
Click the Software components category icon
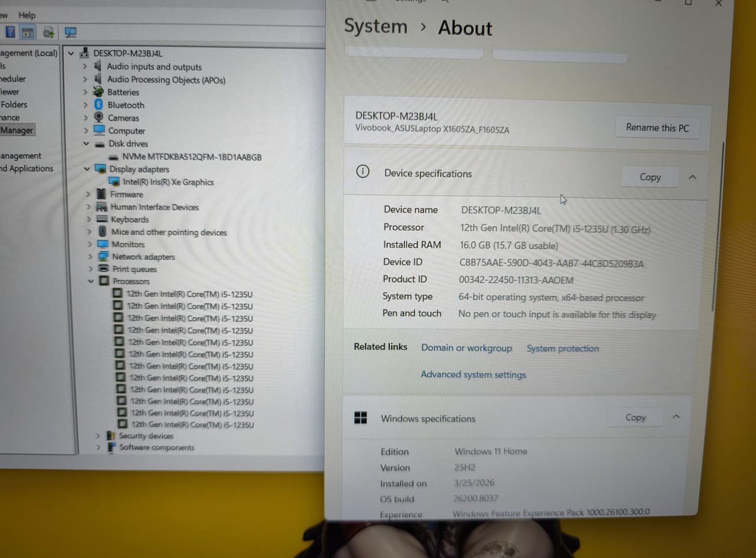(x=111, y=447)
